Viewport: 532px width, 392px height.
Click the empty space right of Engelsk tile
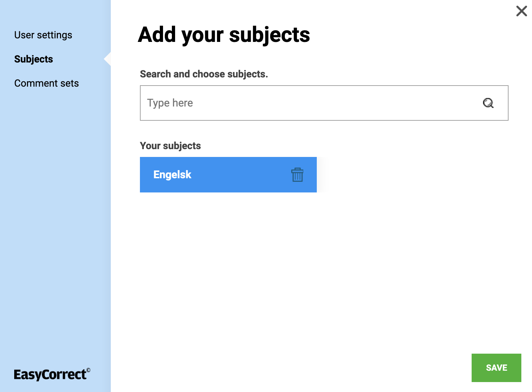coord(408,175)
